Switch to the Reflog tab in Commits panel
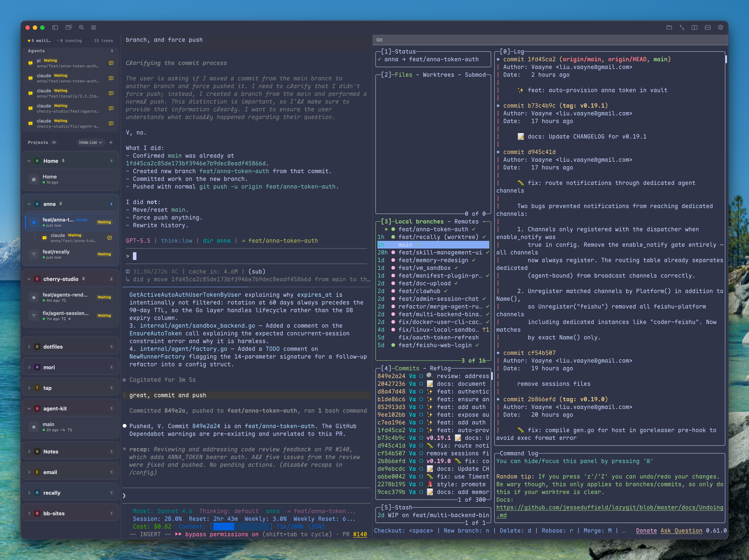The height and width of the screenshot is (560, 749). 440,368
